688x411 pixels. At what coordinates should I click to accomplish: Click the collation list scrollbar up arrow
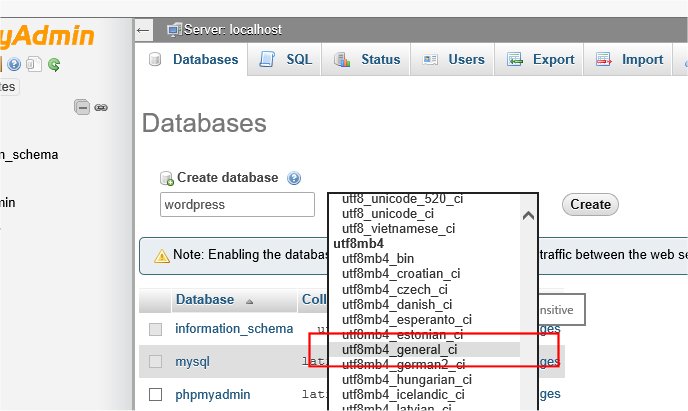(x=529, y=215)
